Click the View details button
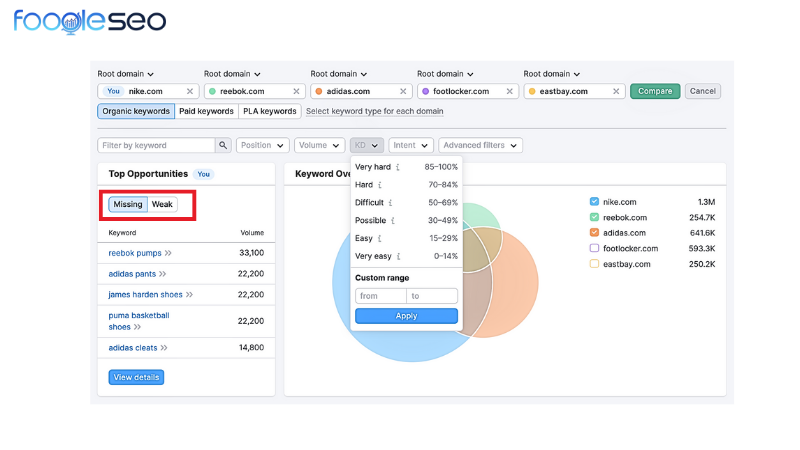Viewport: 800px width, 450px height. (x=136, y=377)
